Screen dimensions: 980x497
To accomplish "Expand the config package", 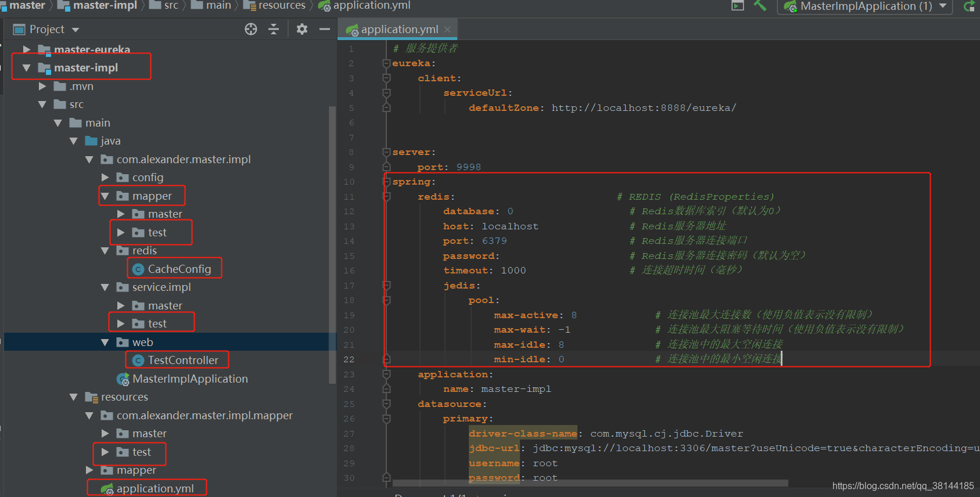I will click(x=105, y=178).
